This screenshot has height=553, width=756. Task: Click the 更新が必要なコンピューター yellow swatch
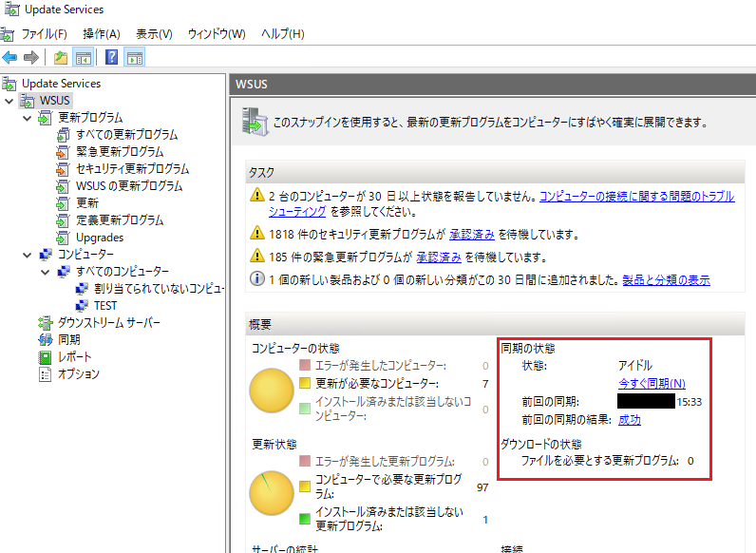(305, 383)
